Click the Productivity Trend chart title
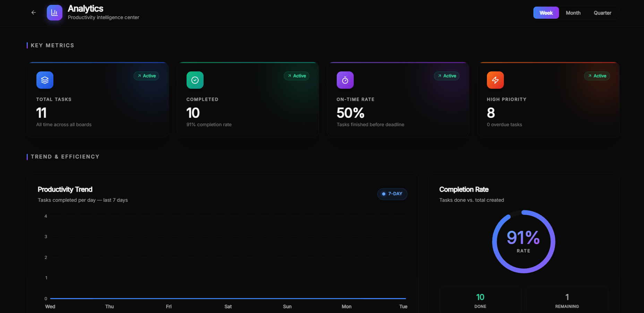Image resolution: width=644 pixels, height=313 pixels. point(65,189)
